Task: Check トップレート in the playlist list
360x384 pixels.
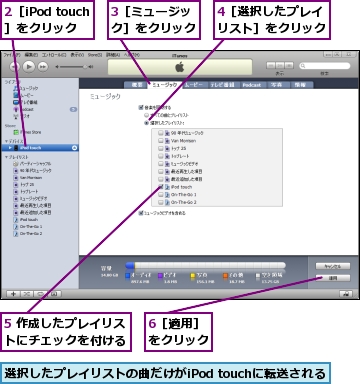Action: [x=161, y=156]
